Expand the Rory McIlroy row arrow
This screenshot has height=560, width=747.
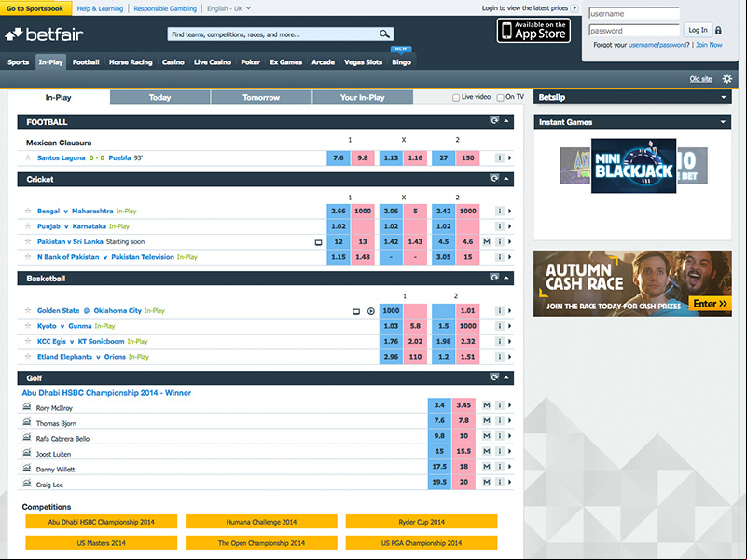point(510,405)
